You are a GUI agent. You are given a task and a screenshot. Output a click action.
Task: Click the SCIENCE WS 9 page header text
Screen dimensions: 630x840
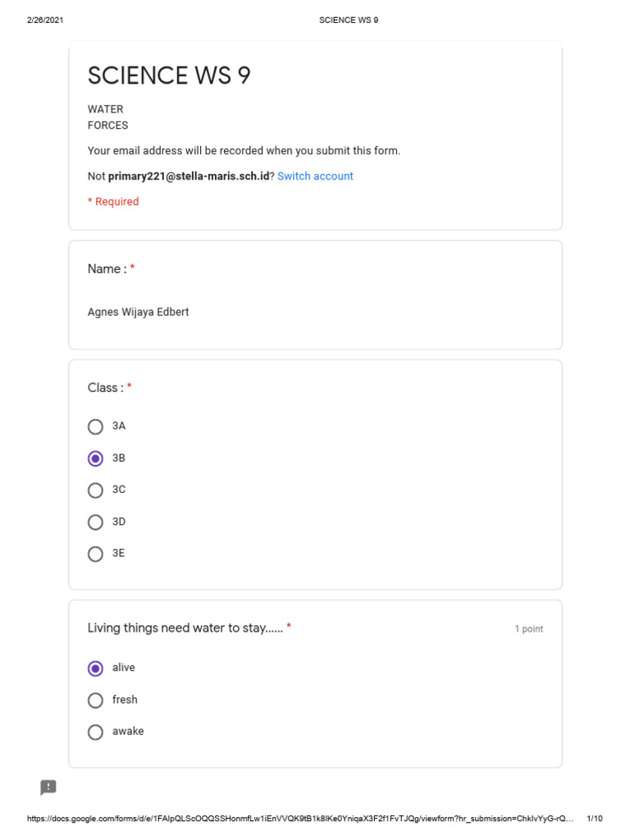point(349,20)
